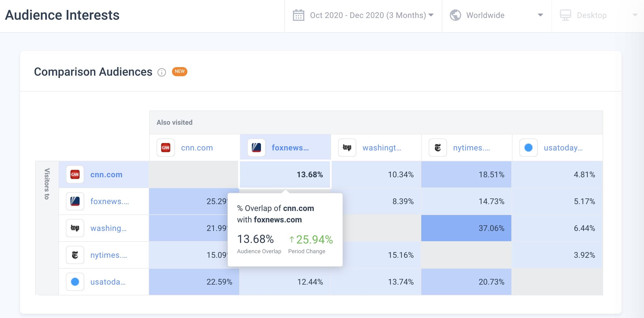Open usatoda... link in row header
This screenshot has width=644, height=318.
108,282
